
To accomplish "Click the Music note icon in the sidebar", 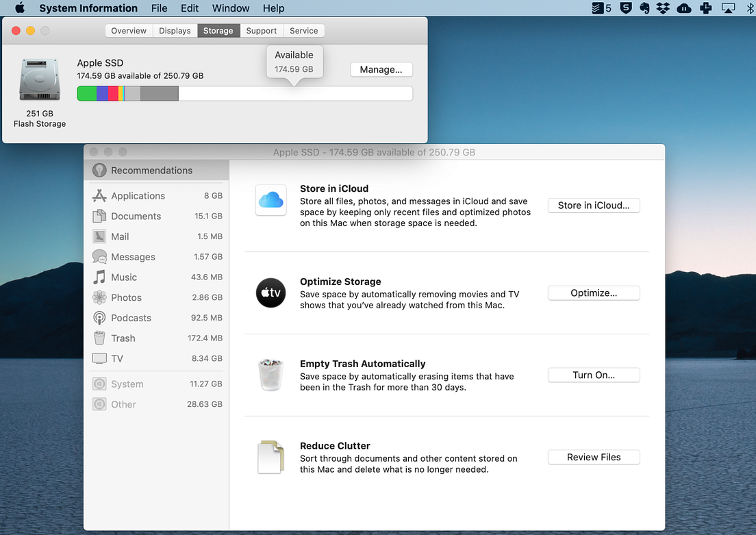I will (x=99, y=277).
